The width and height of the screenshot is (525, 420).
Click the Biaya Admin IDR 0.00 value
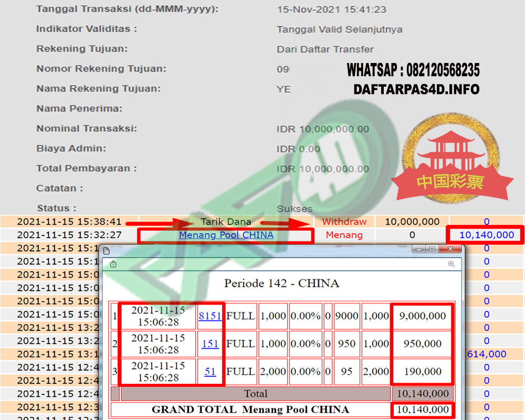click(298, 149)
